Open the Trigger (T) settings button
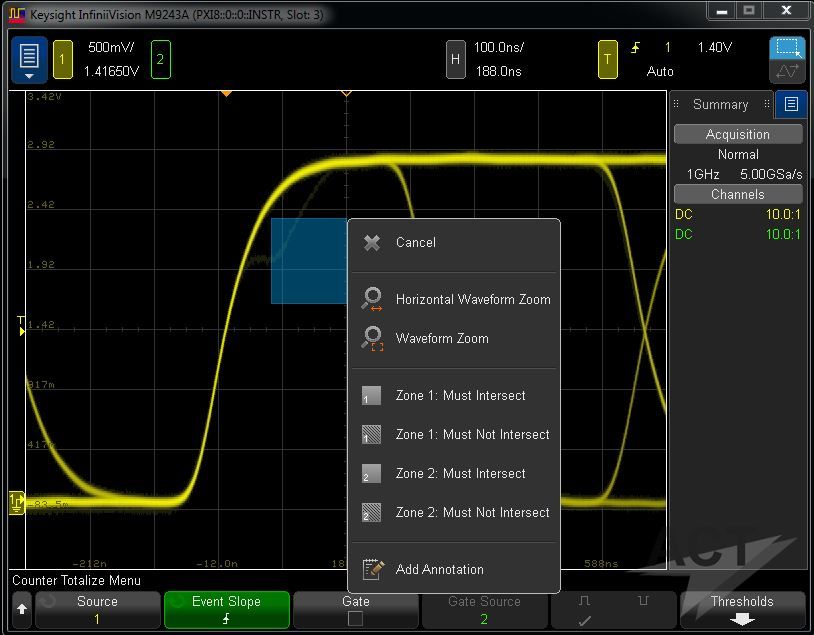Viewport: 814px width, 635px height. pos(607,60)
